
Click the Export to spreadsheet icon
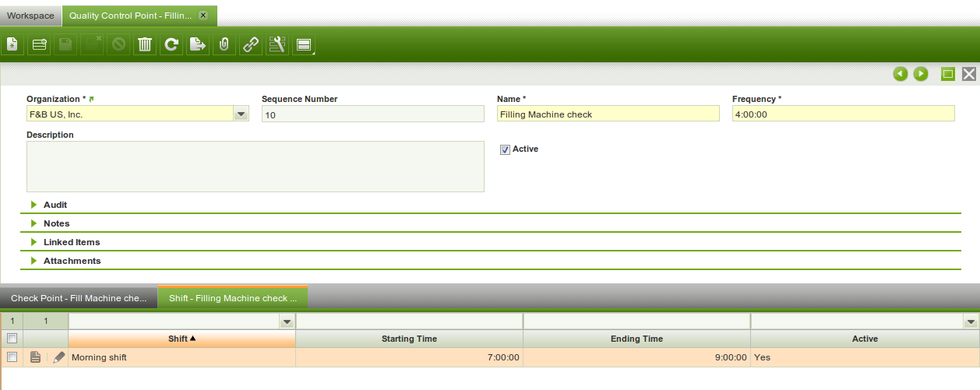(x=198, y=45)
